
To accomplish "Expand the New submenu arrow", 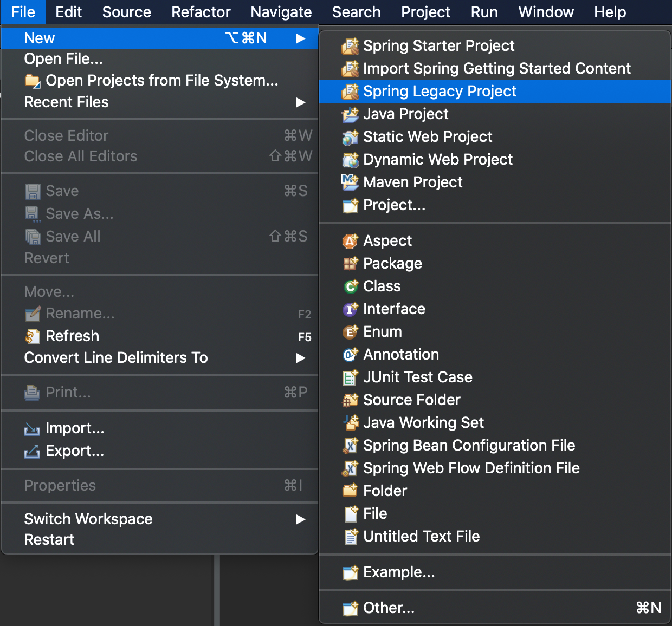I will click(300, 38).
